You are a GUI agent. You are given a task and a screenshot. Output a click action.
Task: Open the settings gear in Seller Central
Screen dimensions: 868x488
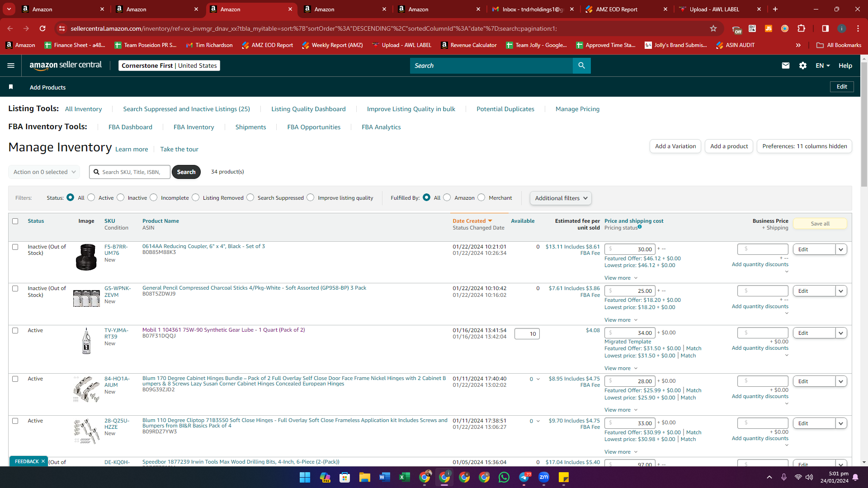click(x=803, y=66)
